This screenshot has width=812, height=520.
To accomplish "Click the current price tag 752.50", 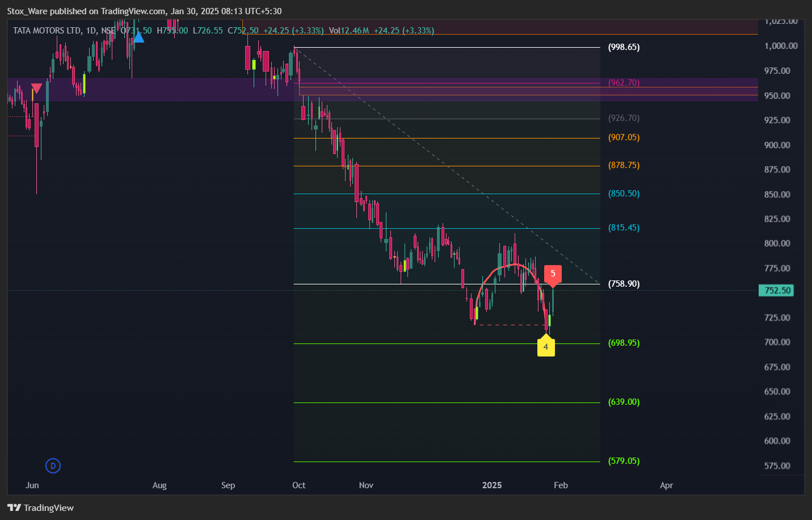I will [777, 291].
